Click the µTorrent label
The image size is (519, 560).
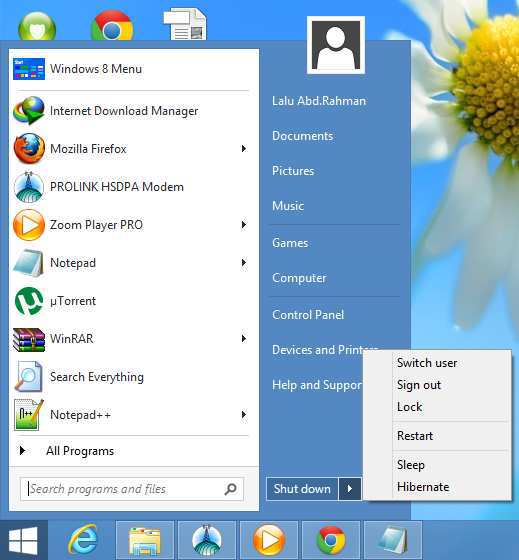coord(73,301)
